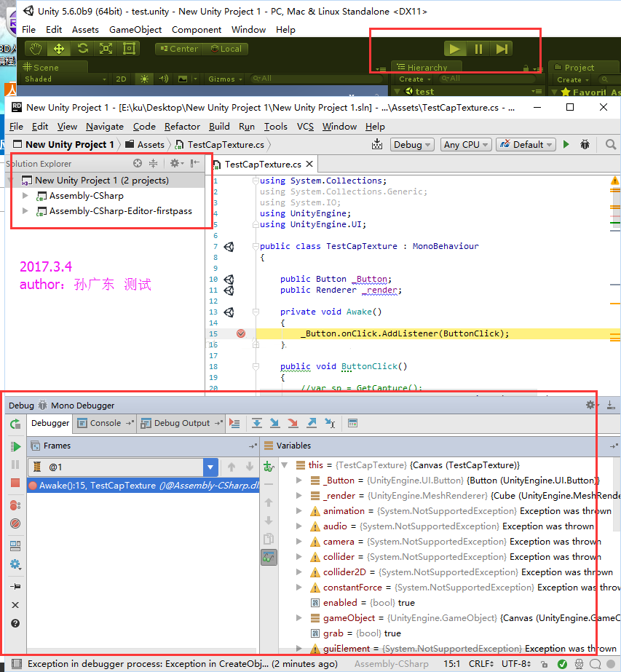
Task: Click the Unity Step button
Action: point(501,49)
